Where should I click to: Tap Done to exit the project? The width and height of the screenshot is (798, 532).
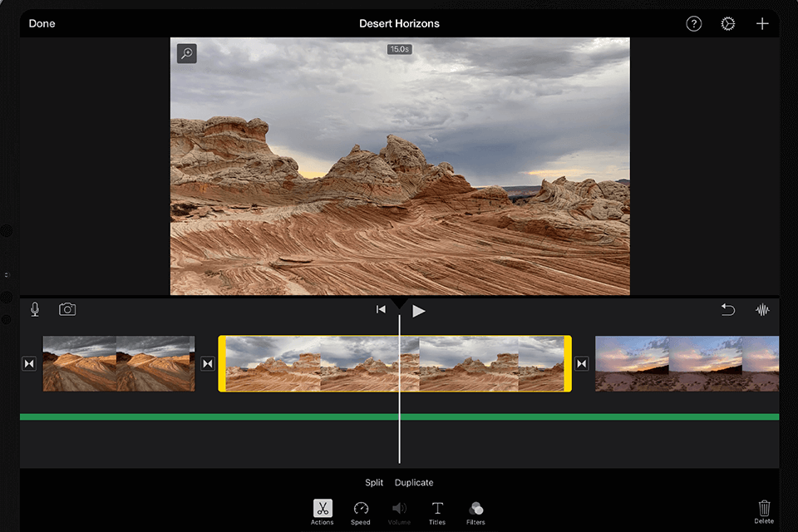tap(42, 23)
